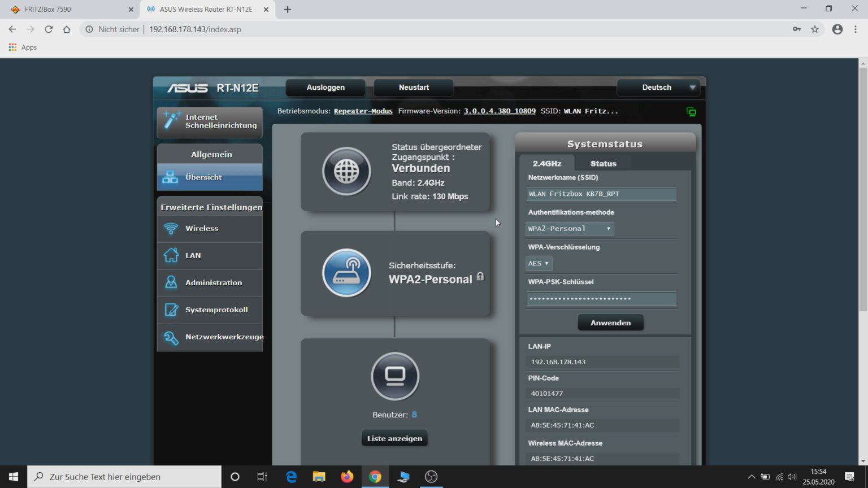The height and width of the screenshot is (488, 868).
Task: Open firmware version 3.0.0.4.380_10809 link
Action: point(500,111)
